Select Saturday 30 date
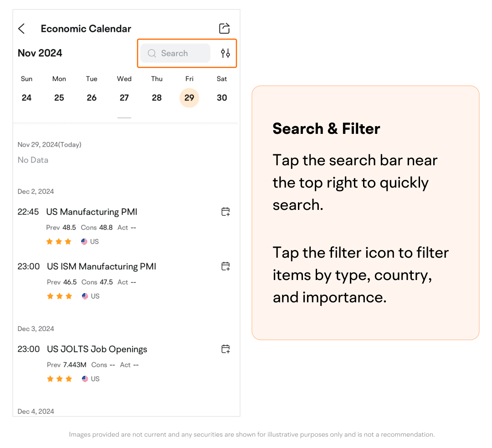Image resolution: width=492 pixels, height=448 pixels. pyautogui.click(x=222, y=97)
